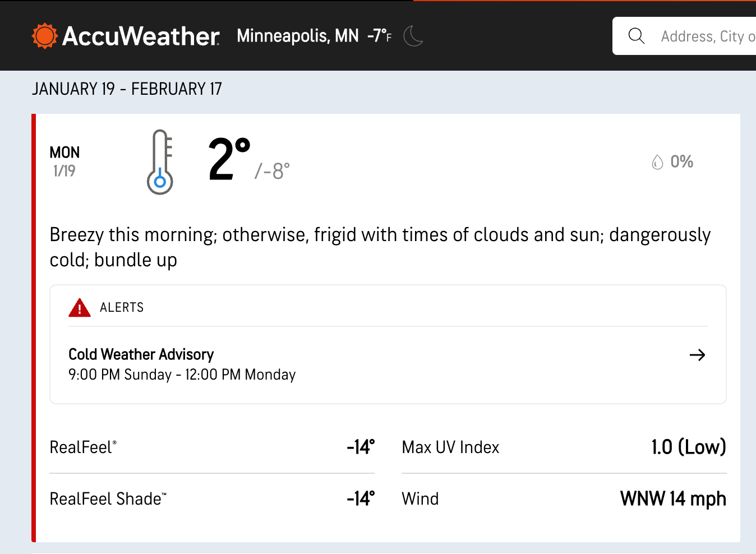Click the crescent moon weather icon
The image size is (756, 554).
pos(413,36)
